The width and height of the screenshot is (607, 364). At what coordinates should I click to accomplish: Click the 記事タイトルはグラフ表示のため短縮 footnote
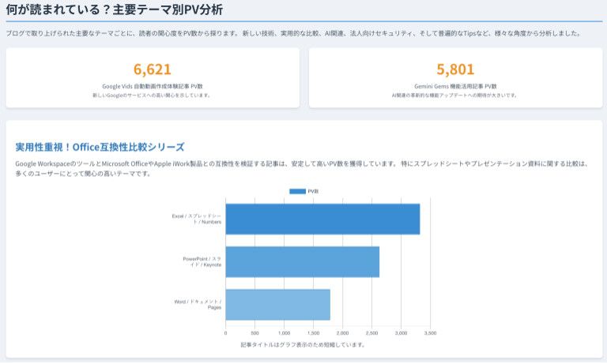[303, 344]
